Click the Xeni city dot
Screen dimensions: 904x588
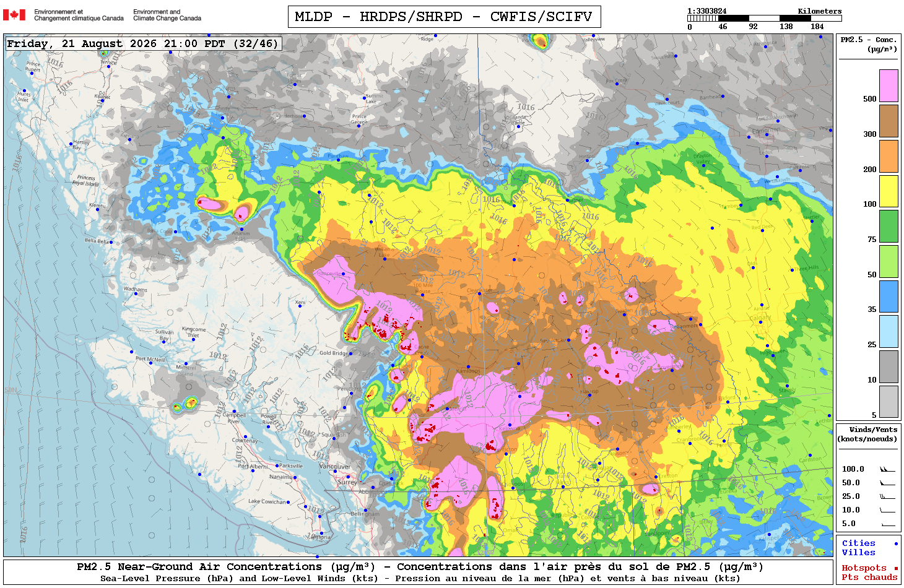click(300, 306)
